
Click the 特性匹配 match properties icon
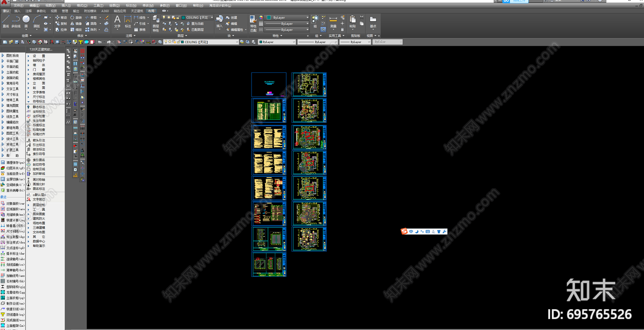pos(253,23)
